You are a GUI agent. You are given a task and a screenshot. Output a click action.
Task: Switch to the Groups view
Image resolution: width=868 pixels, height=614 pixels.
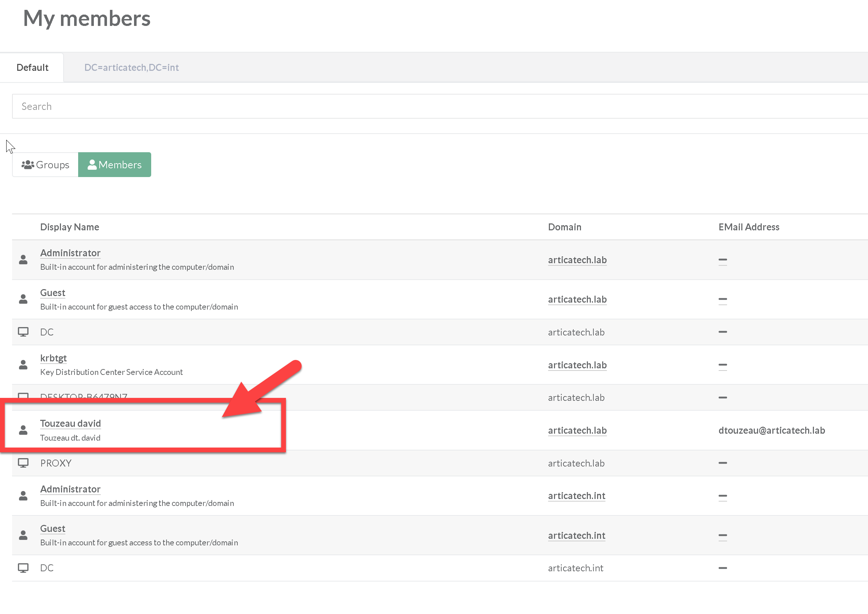tap(45, 165)
